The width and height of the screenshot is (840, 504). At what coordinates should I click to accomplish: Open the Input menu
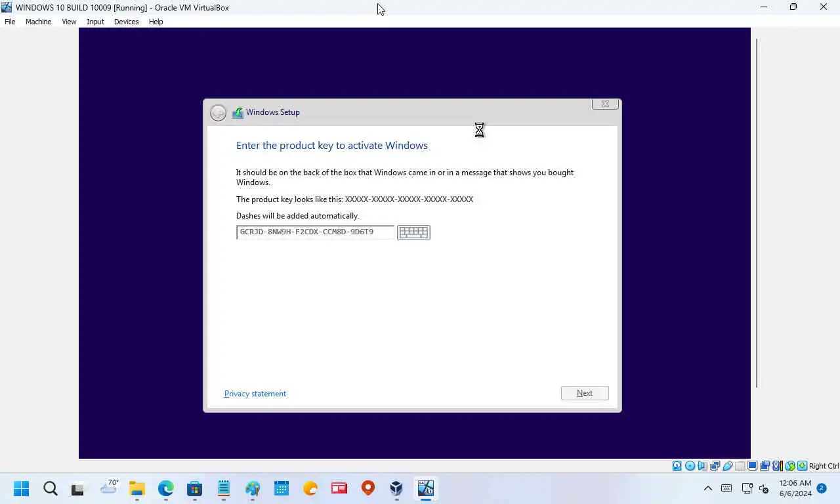coord(95,22)
